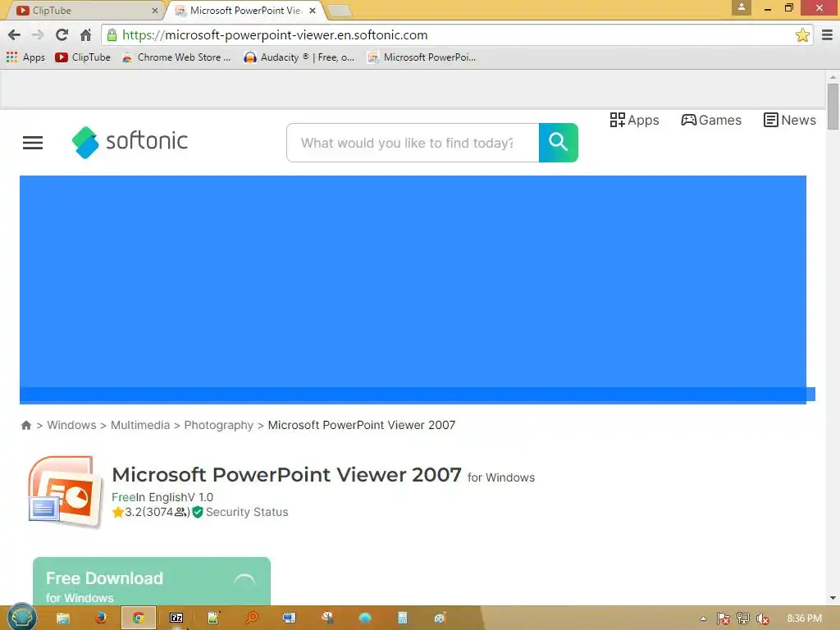Click the muted volume tray icon

coord(763,619)
